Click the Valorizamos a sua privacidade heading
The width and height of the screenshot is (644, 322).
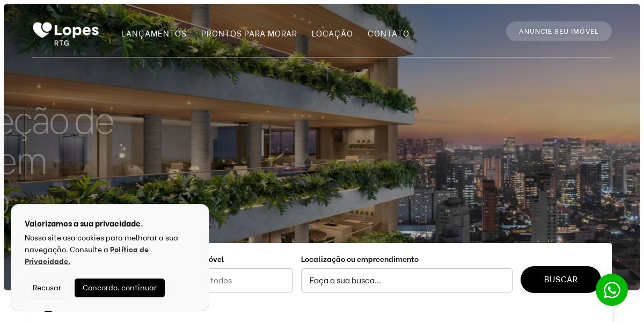coord(84,224)
